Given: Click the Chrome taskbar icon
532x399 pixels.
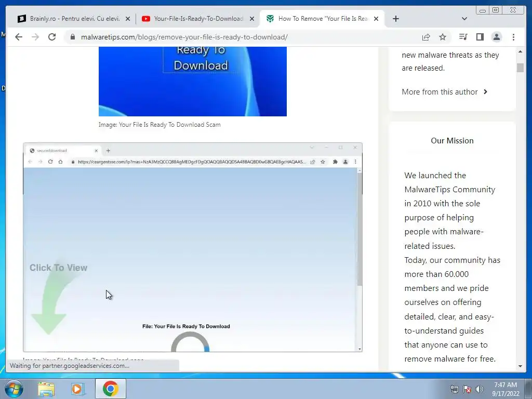Looking at the screenshot, I should point(110,389).
